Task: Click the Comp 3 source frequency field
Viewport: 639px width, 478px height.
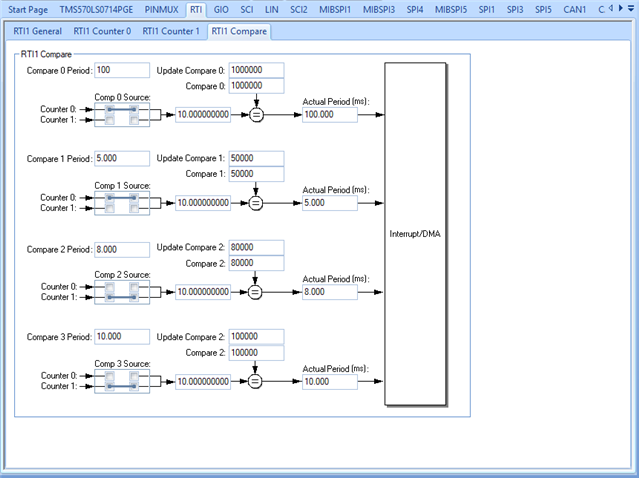Action: tap(203, 382)
